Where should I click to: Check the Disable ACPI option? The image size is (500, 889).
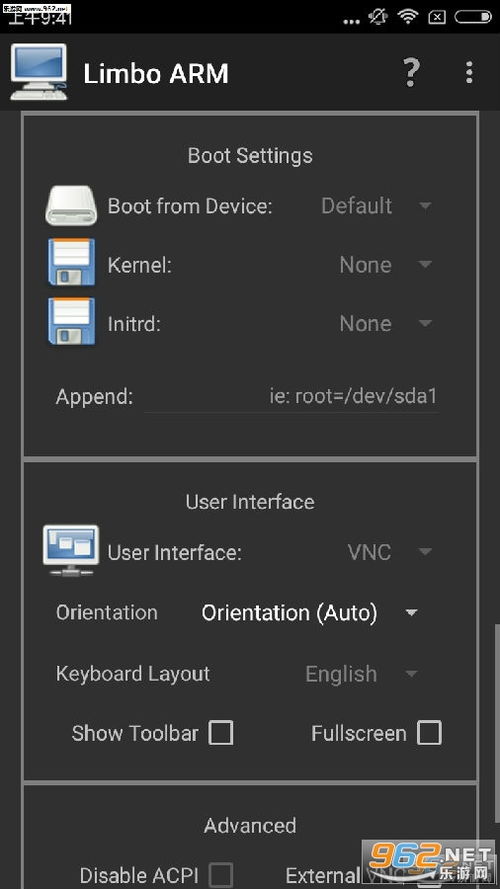coord(221,874)
